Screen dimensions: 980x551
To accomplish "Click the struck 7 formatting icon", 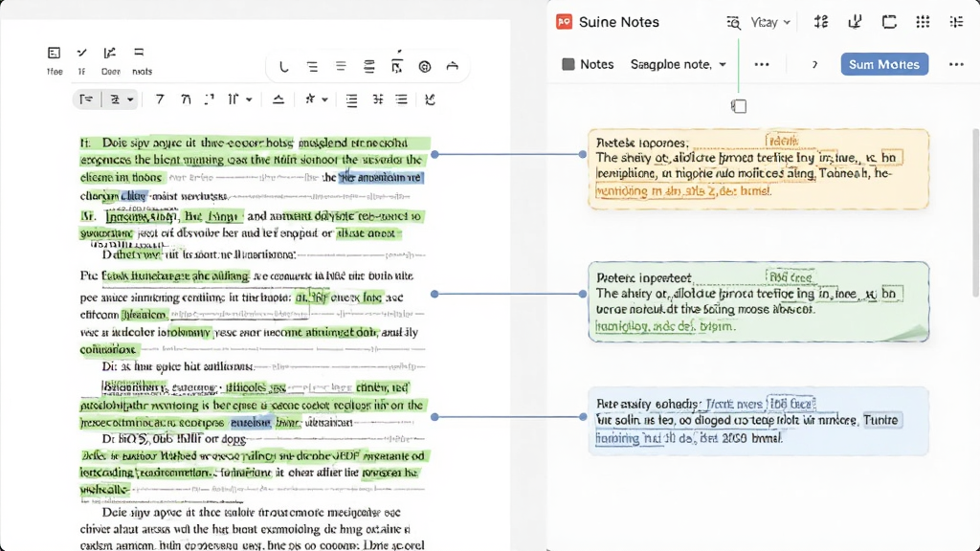I will click(186, 99).
